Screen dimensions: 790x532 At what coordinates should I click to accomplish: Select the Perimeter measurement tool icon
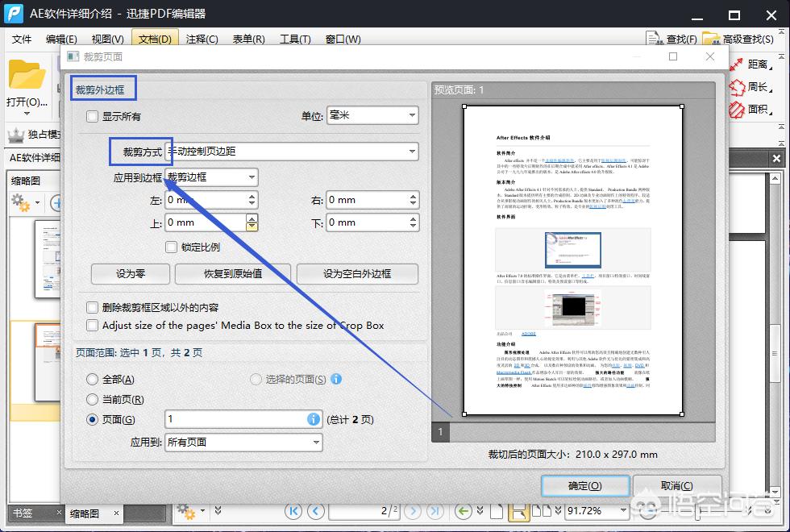tap(738, 87)
